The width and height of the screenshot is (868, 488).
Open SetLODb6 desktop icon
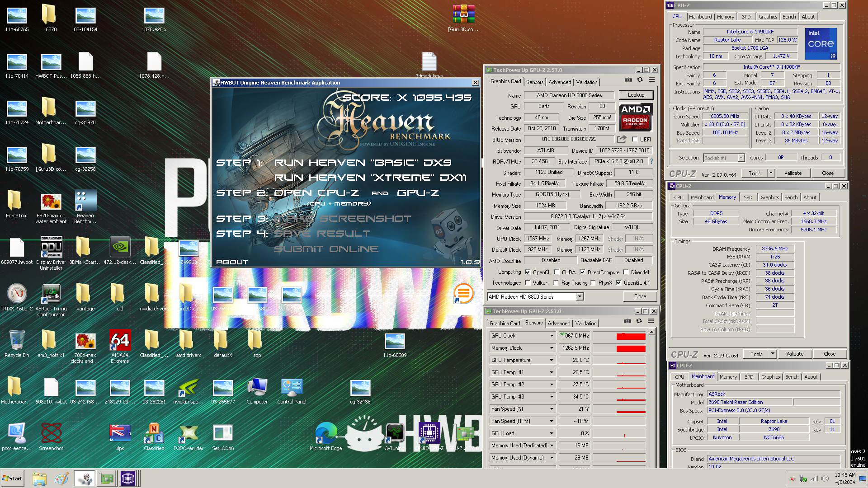pyautogui.click(x=222, y=437)
